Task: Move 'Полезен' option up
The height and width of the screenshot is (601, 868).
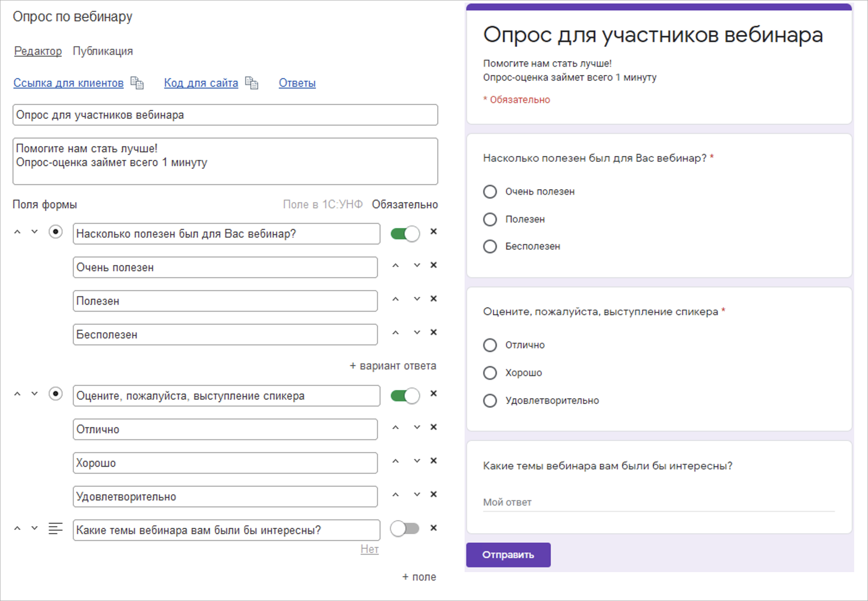Action: coord(396,299)
